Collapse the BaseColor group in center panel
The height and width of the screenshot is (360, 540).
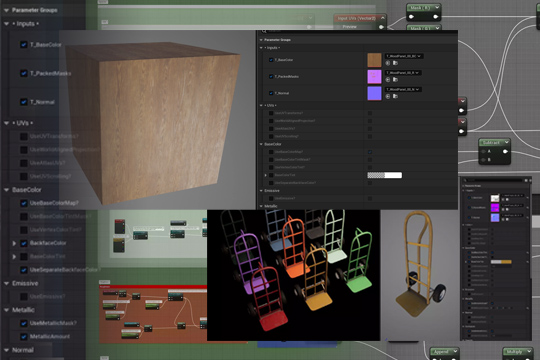261,144
